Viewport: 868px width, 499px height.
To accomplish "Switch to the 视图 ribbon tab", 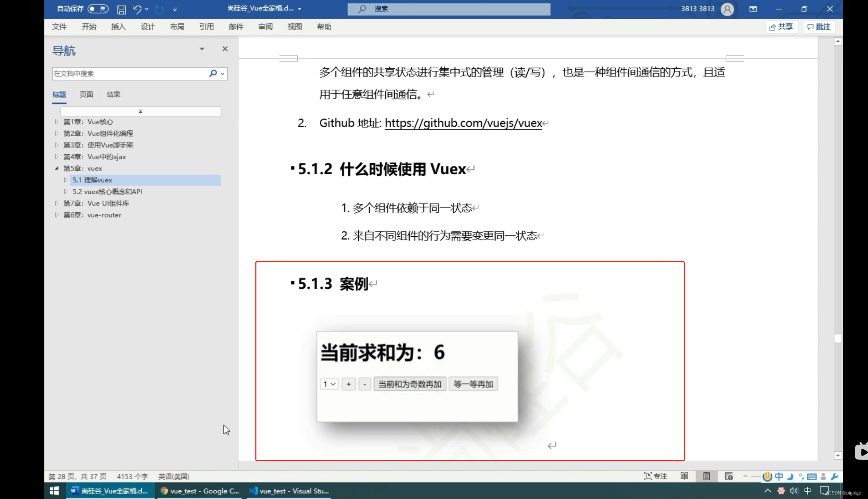I will (x=295, y=27).
